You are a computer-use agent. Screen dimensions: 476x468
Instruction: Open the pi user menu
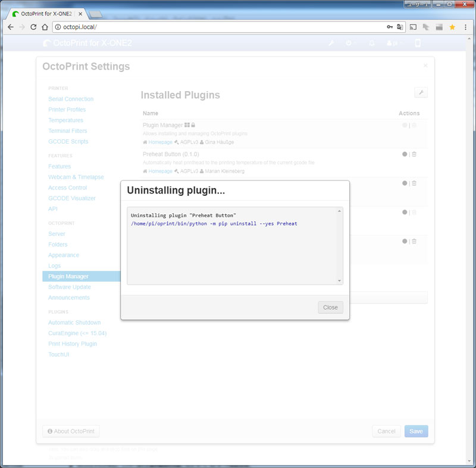(394, 43)
